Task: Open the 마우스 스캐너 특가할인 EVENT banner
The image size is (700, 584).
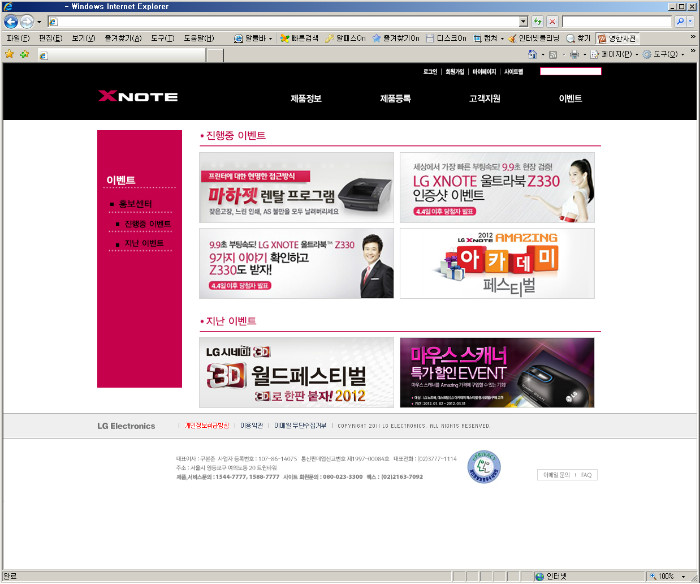Action: (x=497, y=372)
